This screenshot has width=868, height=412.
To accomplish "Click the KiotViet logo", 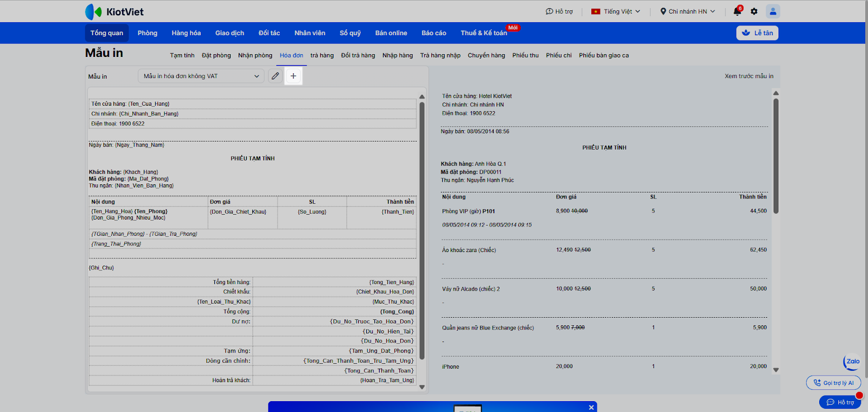I will tap(114, 11).
